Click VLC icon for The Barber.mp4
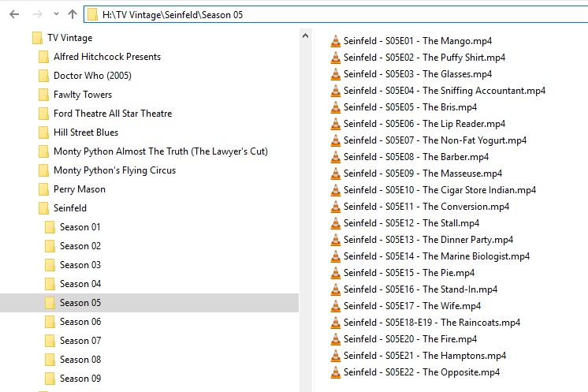Image resolution: width=588 pixels, height=392 pixels. point(336,157)
